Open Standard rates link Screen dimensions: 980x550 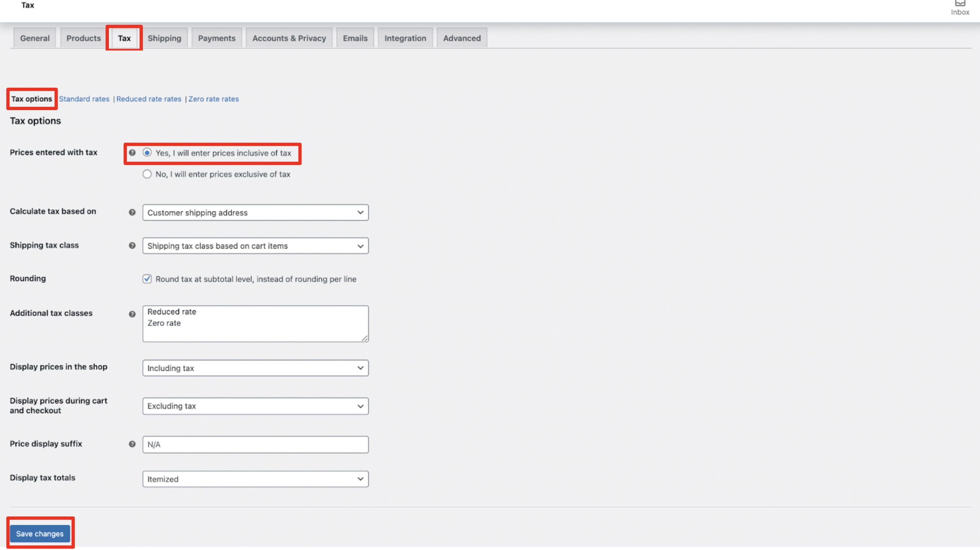click(84, 99)
